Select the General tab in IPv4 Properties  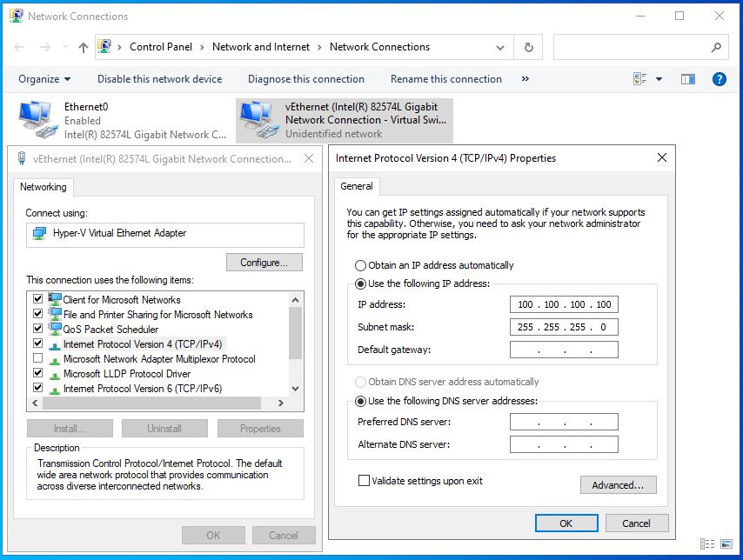357,186
